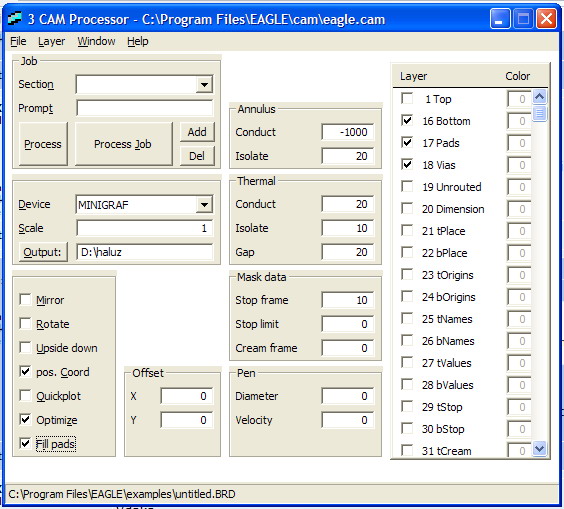Click the layer list scroll-up arrow
This screenshot has height=509, width=564.
click(540, 96)
